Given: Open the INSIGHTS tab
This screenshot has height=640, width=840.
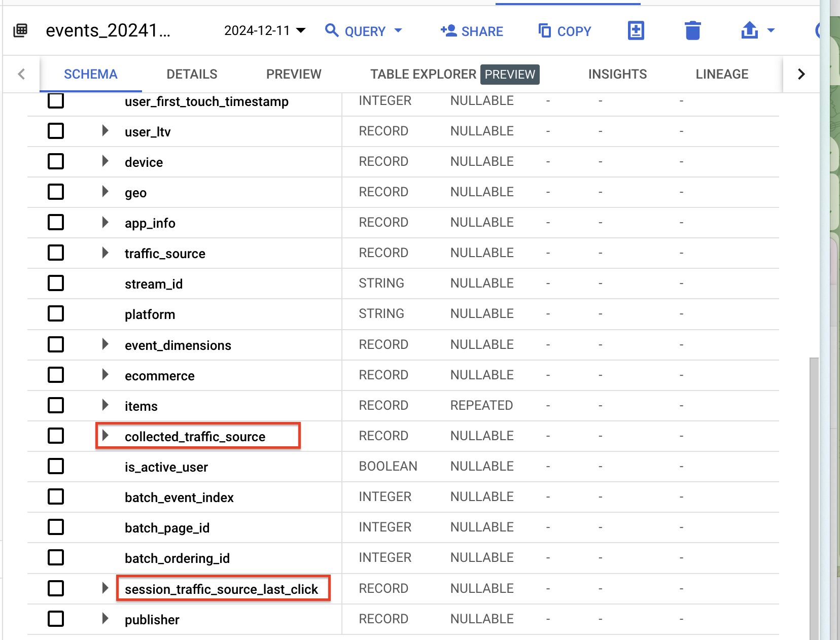Looking at the screenshot, I should (617, 74).
